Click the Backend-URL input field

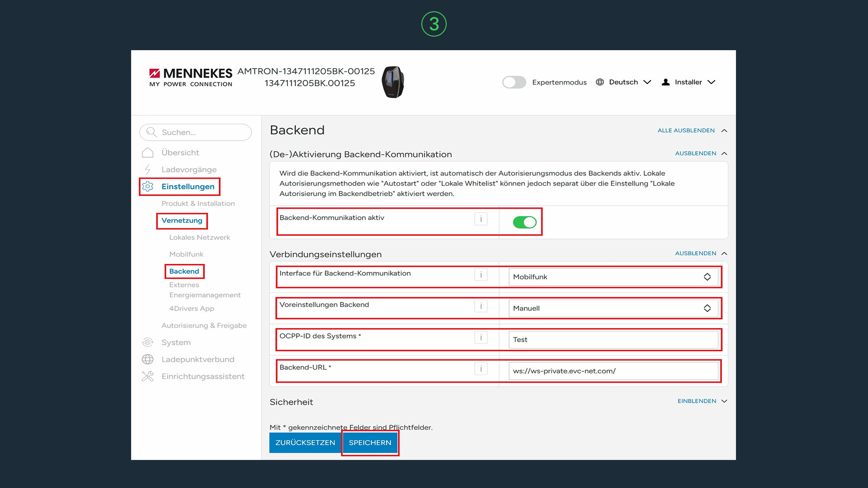(x=613, y=371)
